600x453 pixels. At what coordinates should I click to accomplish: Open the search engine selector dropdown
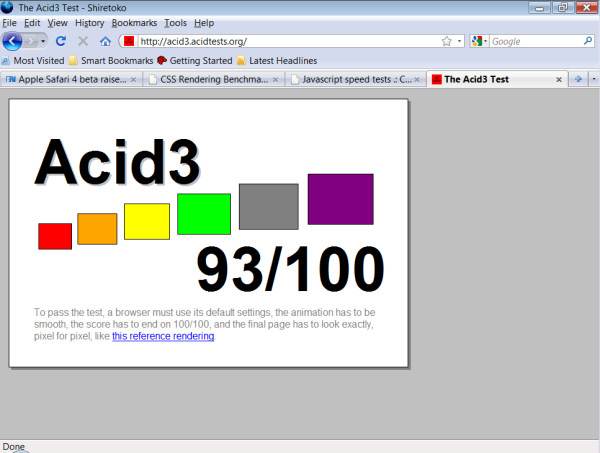[x=479, y=41]
